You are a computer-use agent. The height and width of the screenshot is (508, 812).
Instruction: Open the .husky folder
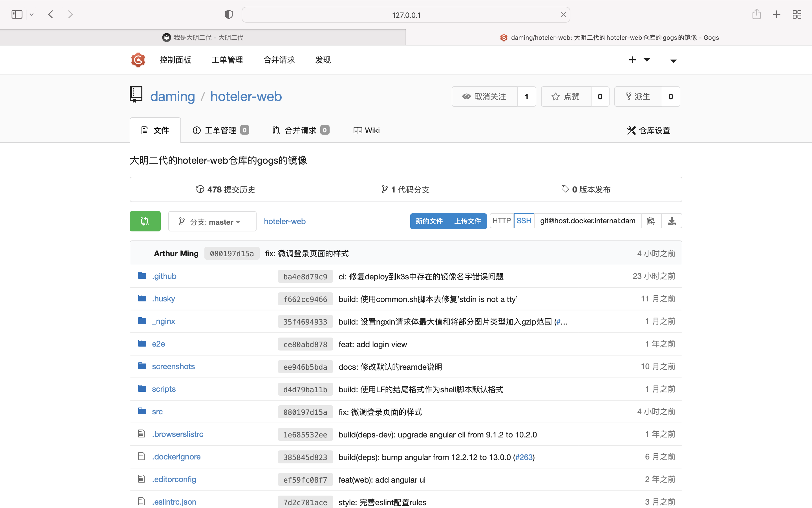pos(164,299)
